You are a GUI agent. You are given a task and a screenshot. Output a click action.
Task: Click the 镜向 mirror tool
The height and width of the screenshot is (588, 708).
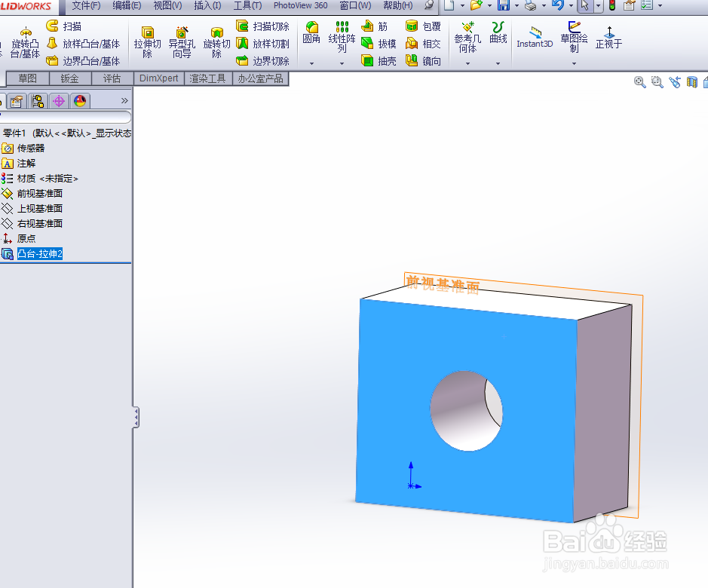click(423, 61)
